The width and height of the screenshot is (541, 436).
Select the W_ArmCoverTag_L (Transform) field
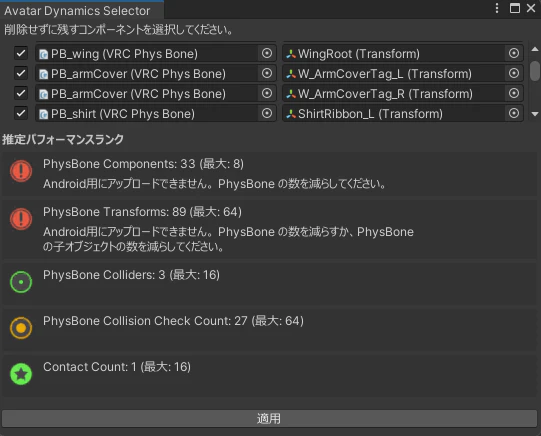tap(403, 73)
